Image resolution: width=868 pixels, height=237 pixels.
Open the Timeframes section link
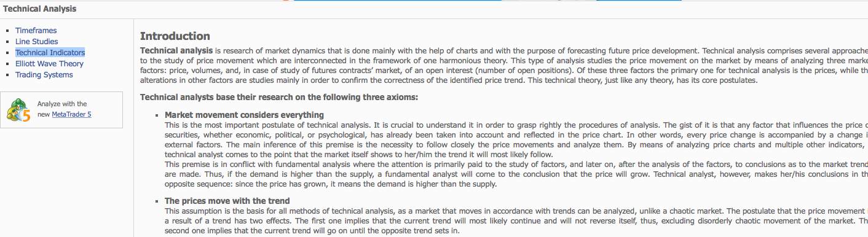pyautogui.click(x=36, y=30)
